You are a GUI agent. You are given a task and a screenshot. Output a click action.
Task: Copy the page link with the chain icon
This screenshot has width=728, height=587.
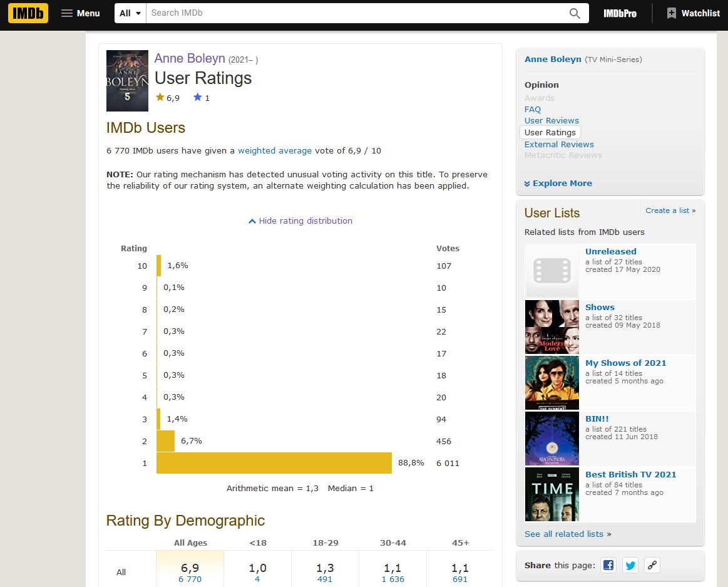[x=652, y=565]
